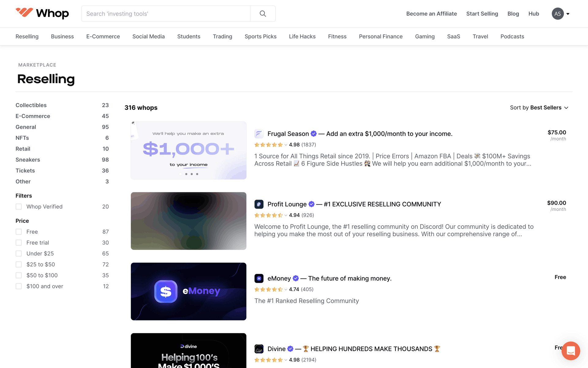Filter by Sneakers subcategory

62,160
